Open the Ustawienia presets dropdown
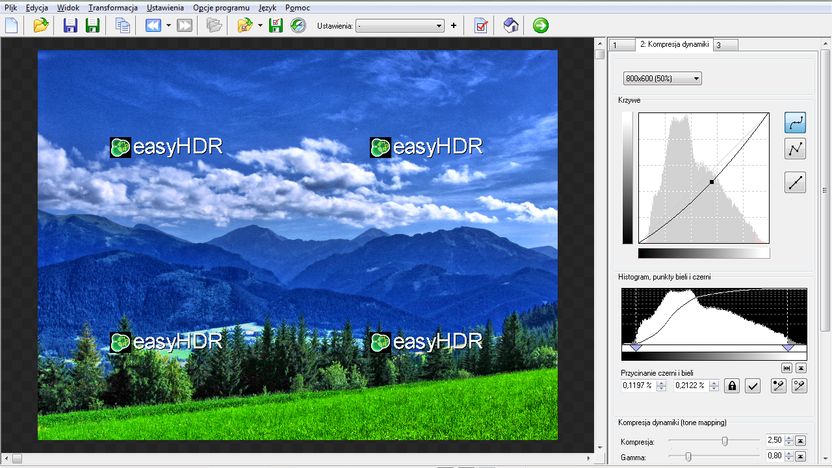The image size is (832, 468). (400, 25)
